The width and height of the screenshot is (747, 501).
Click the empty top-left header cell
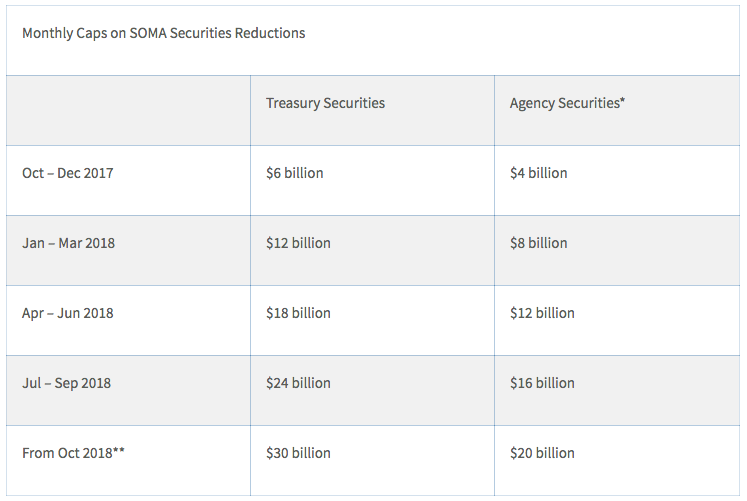pyautogui.click(x=128, y=110)
